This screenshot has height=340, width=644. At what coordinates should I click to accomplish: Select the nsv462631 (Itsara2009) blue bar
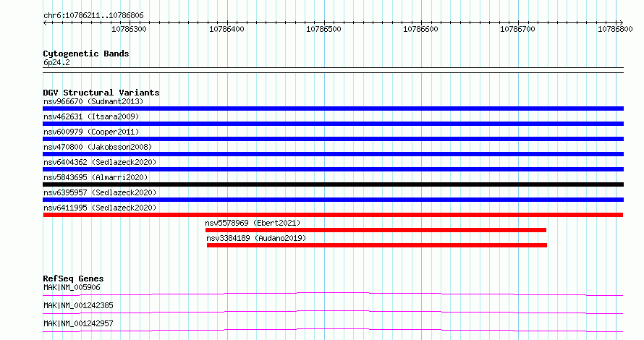click(333, 124)
